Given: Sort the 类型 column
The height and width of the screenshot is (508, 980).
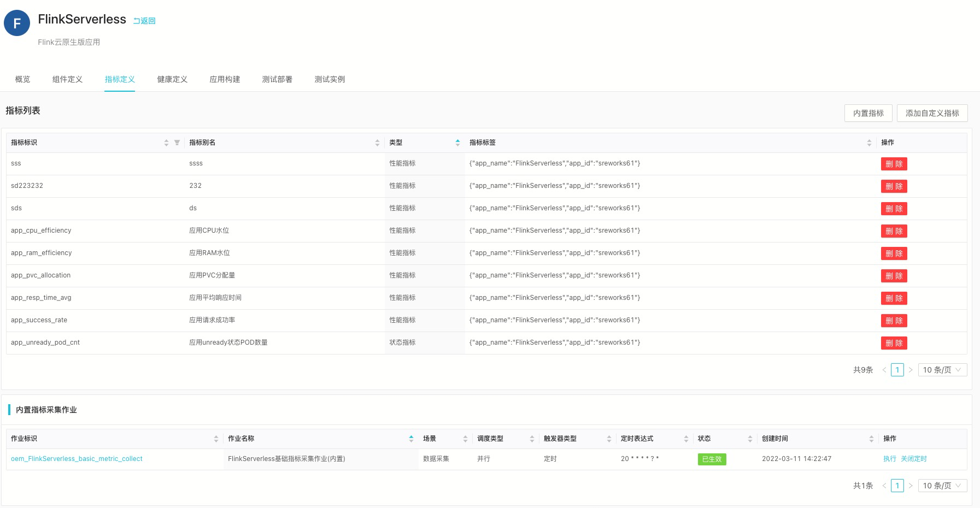Looking at the screenshot, I should pyautogui.click(x=457, y=143).
